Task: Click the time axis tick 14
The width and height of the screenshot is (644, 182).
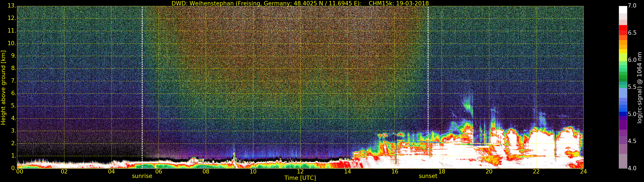Action: coord(348,172)
